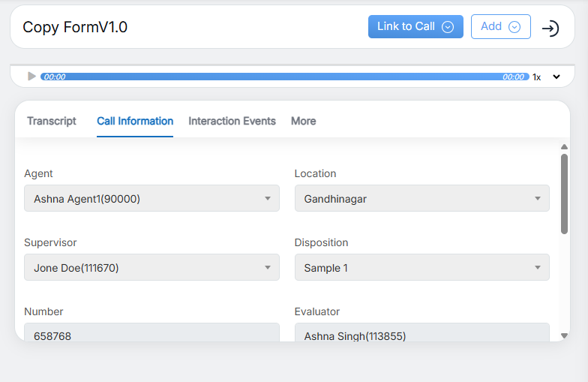Click the scrollbar down arrow
The image size is (588, 382).
coord(564,336)
